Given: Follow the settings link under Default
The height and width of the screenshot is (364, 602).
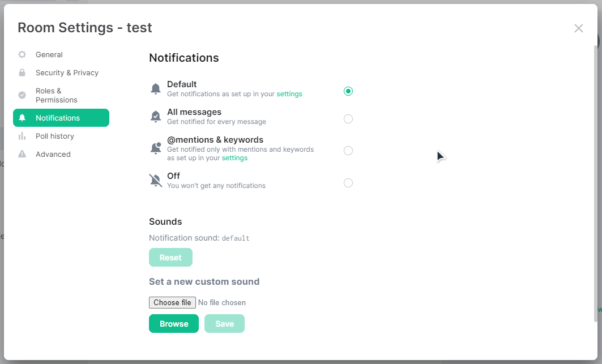Looking at the screenshot, I should [289, 94].
